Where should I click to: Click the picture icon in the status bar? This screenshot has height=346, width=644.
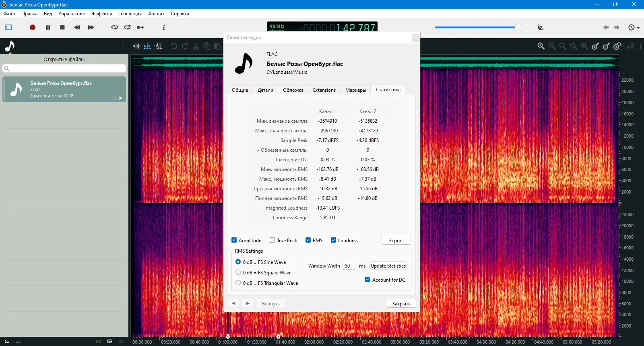click(x=110, y=342)
